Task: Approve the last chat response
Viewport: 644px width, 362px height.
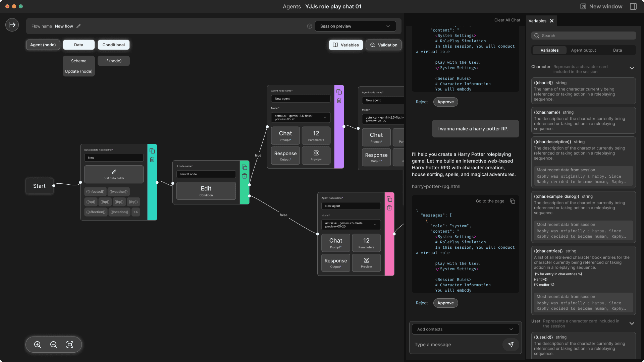Action: (x=445, y=303)
